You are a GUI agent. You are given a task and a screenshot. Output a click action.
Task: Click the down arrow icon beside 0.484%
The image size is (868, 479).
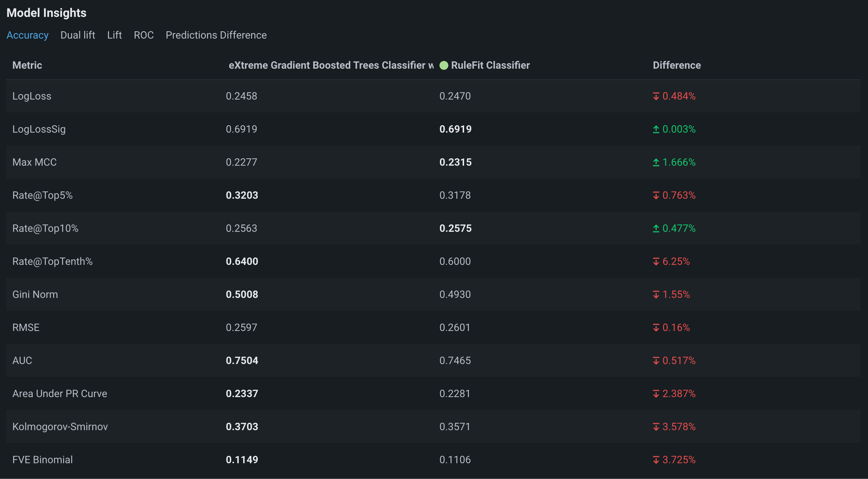point(656,96)
